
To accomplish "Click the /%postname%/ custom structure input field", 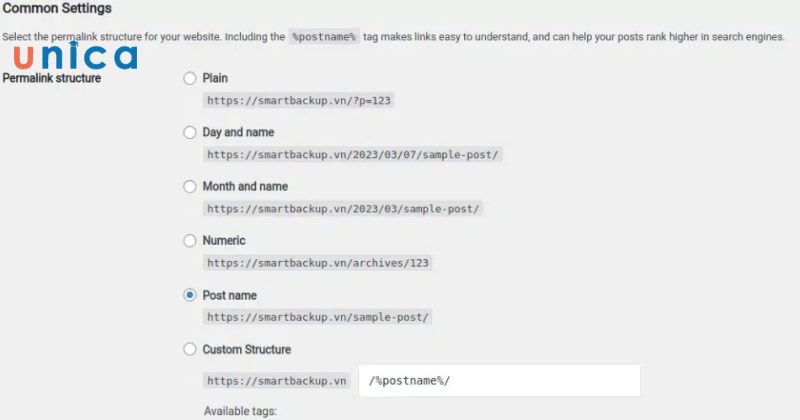I will tap(498, 381).
